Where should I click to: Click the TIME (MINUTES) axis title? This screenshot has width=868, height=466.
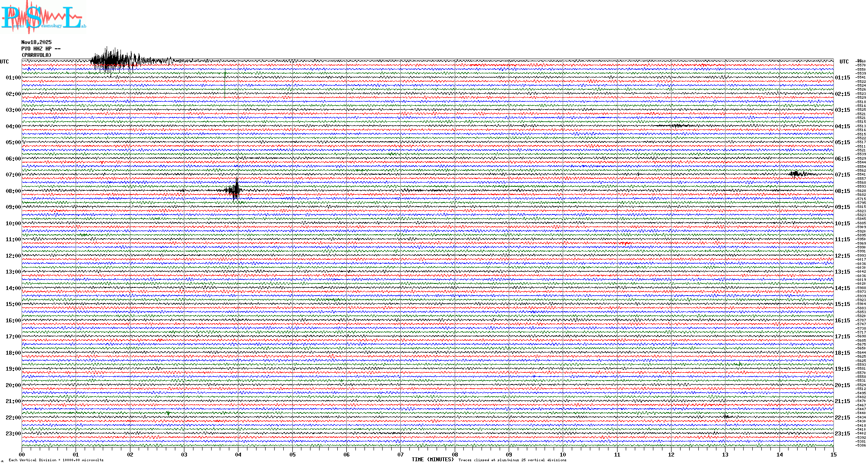click(433, 460)
